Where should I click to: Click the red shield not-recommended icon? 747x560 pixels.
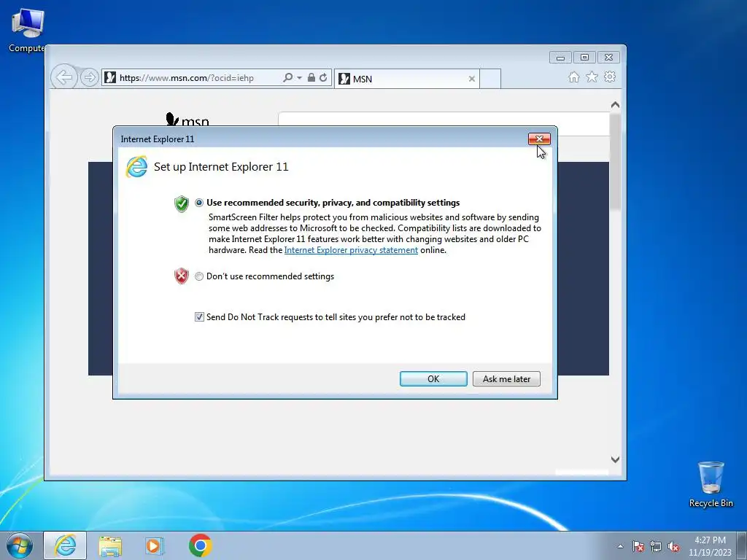(x=182, y=276)
